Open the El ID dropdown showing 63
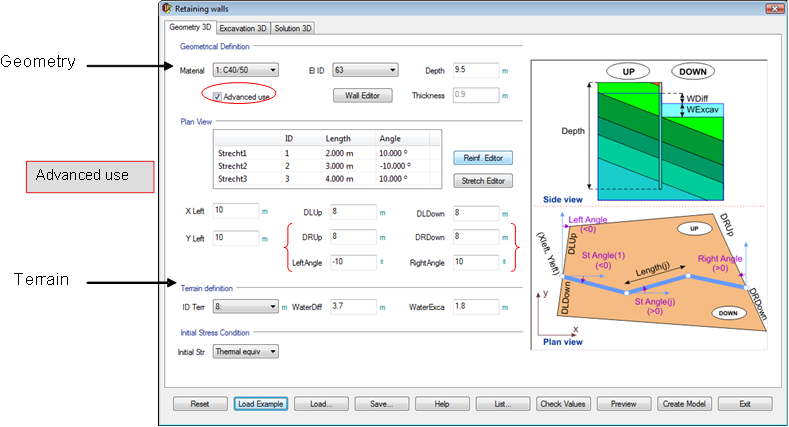 point(365,70)
